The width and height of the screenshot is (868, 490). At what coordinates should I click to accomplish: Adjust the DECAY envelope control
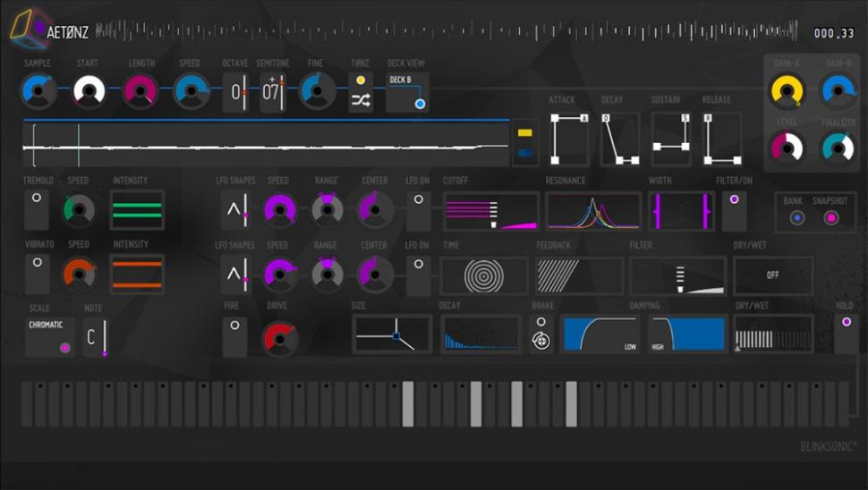[620, 139]
